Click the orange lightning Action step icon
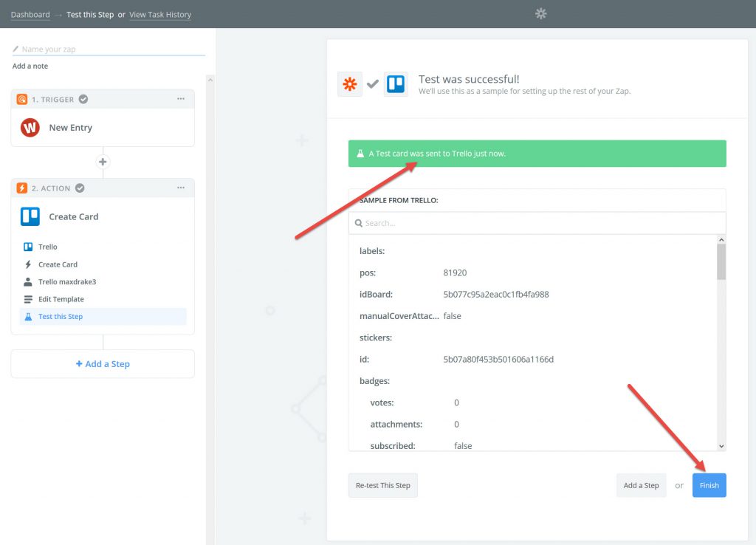This screenshot has height=545, width=756. coord(22,188)
